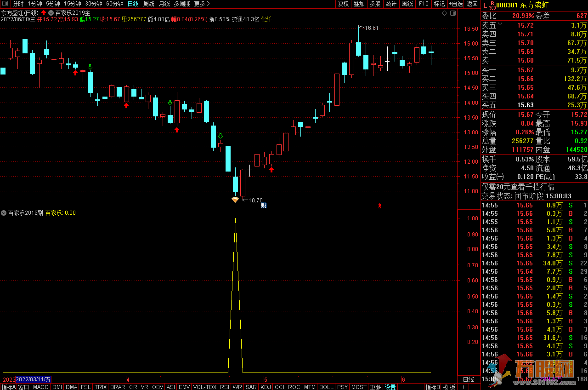Viewport: 588px width, 390px height.
Task: Open 更多 indicators in the bottom bar
Action: [x=375, y=387]
